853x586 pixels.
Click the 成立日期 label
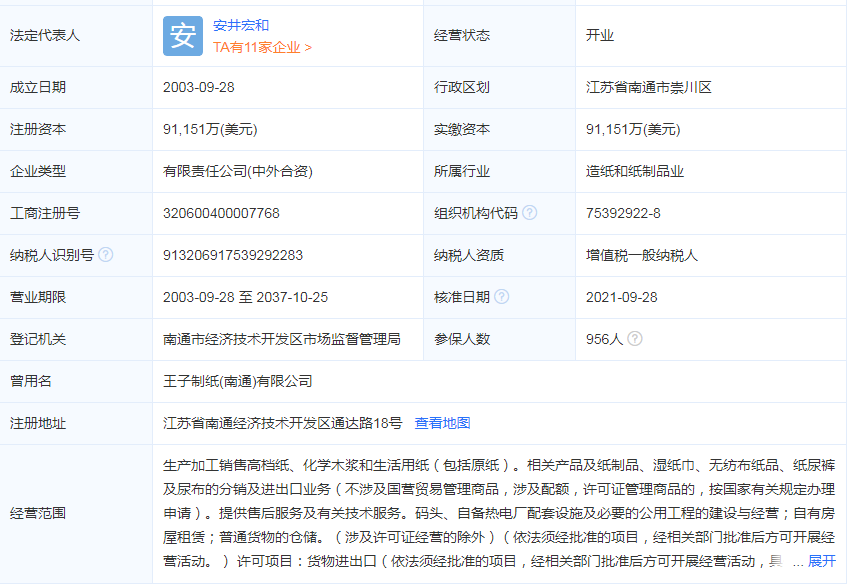pyautogui.click(x=38, y=87)
